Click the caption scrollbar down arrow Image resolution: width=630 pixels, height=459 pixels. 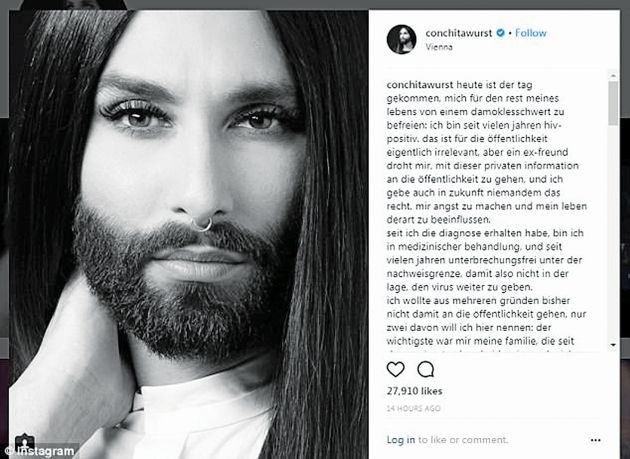(613, 345)
